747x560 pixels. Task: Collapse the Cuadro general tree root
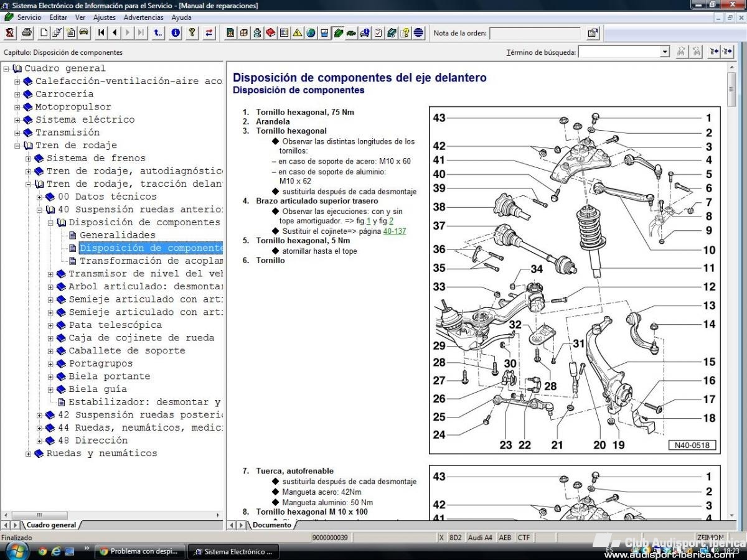(x=6, y=68)
